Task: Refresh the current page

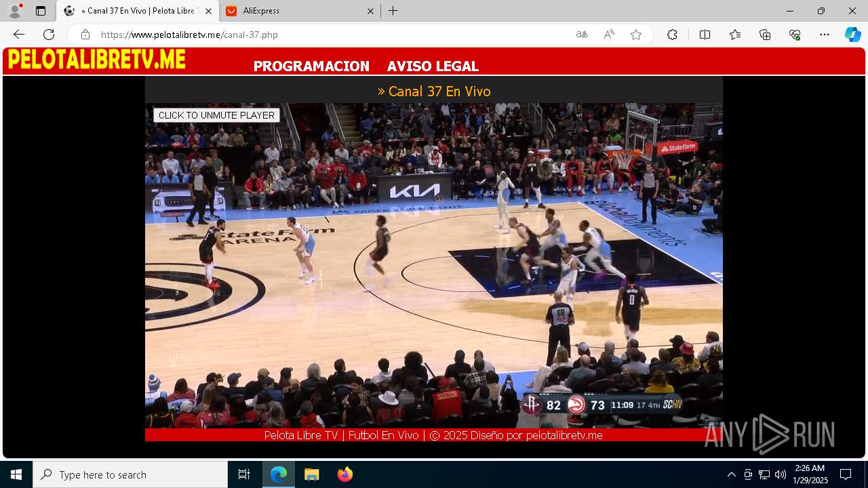Action: pos(49,35)
